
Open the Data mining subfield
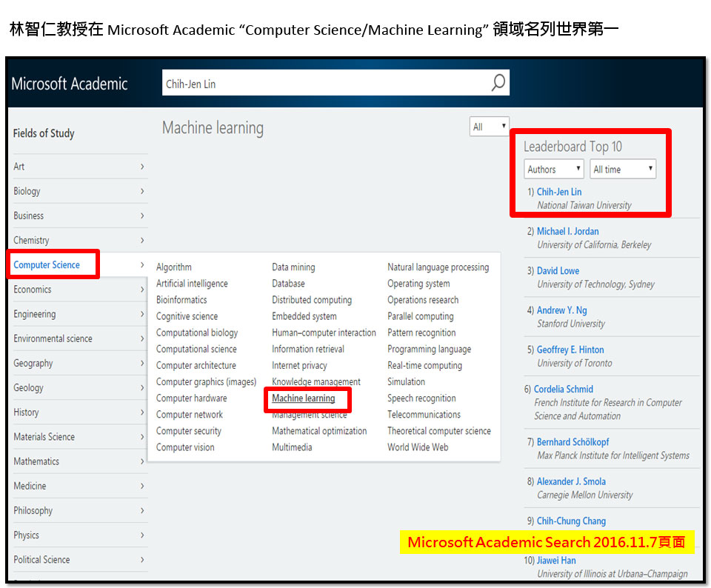(x=293, y=267)
